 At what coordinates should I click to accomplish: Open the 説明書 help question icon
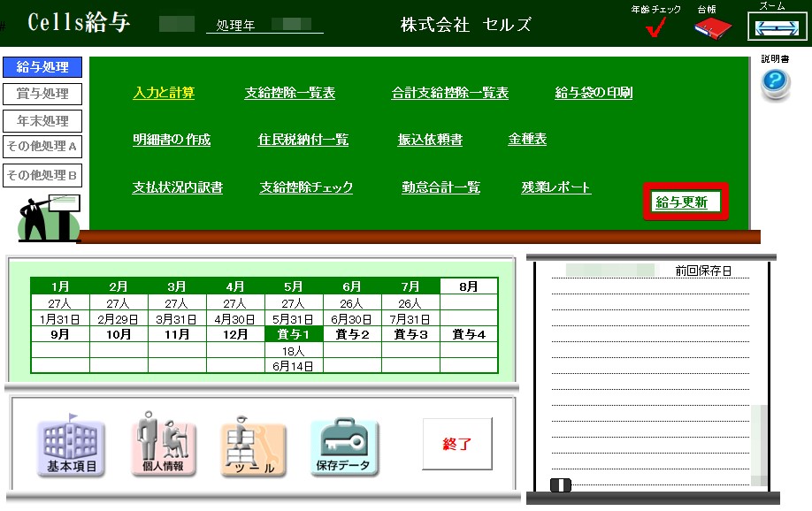tap(775, 83)
